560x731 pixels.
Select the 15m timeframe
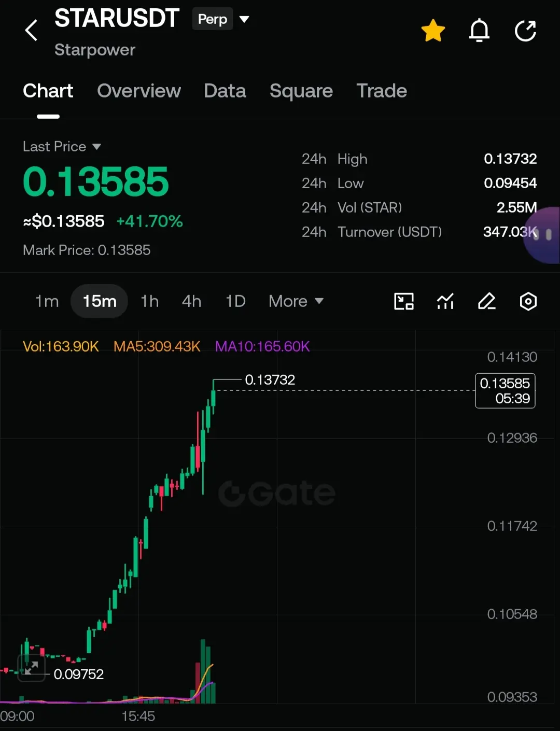pyautogui.click(x=100, y=301)
